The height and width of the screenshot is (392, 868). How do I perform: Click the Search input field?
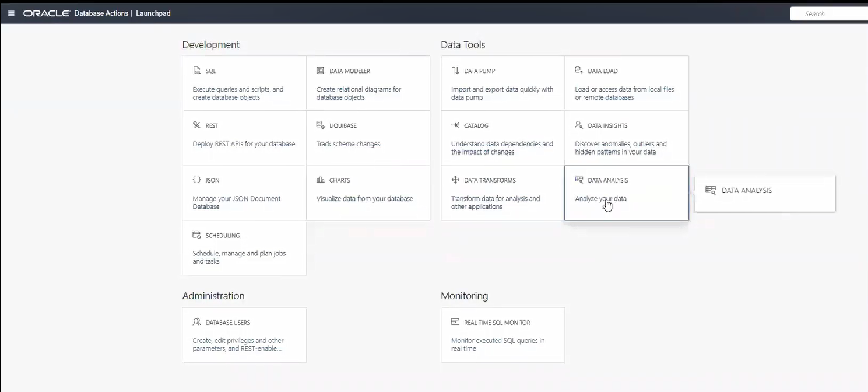828,14
